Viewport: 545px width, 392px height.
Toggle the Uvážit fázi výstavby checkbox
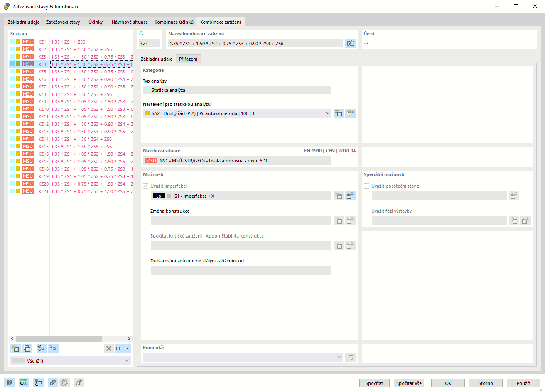tap(366, 211)
